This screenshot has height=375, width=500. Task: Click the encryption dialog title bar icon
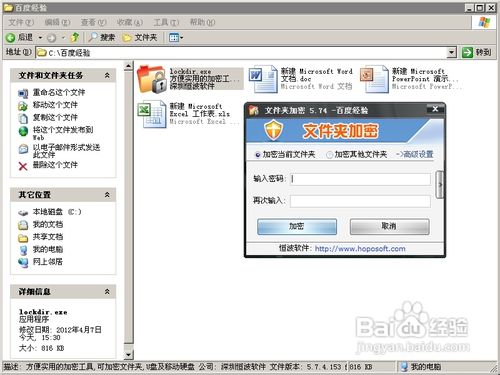(253, 110)
